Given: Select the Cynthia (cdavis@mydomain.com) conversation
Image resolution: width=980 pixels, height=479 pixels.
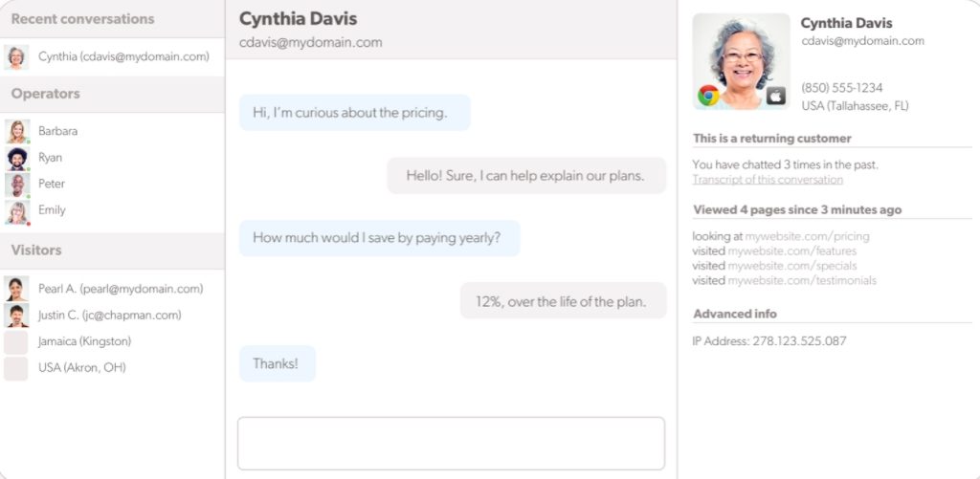Looking at the screenshot, I should pyautogui.click(x=123, y=57).
